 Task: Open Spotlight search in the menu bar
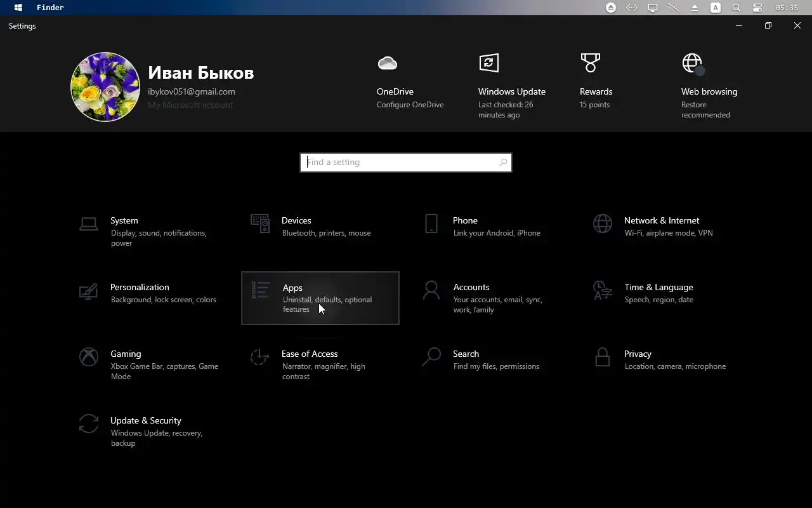pos(737,8)
